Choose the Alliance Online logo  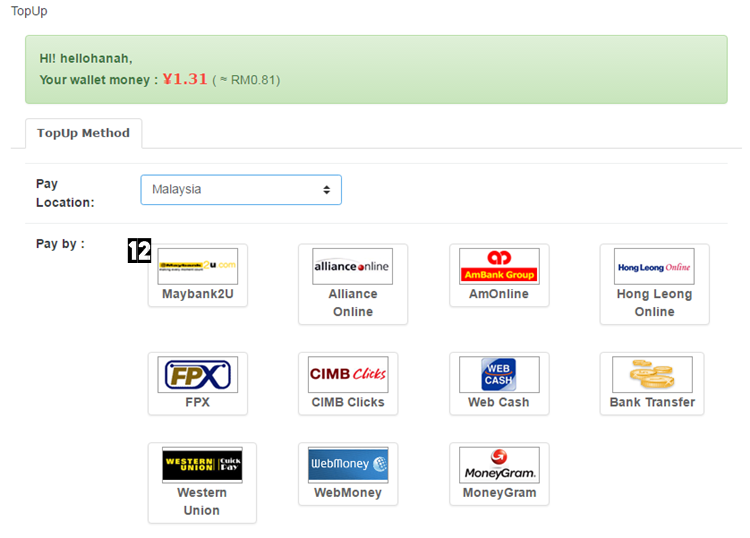pos(353,266)
